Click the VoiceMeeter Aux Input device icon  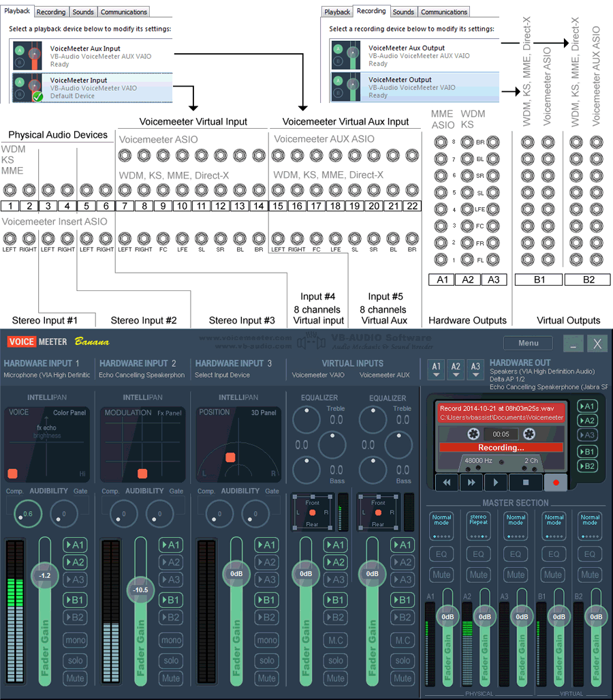click(x=28, y=56)
